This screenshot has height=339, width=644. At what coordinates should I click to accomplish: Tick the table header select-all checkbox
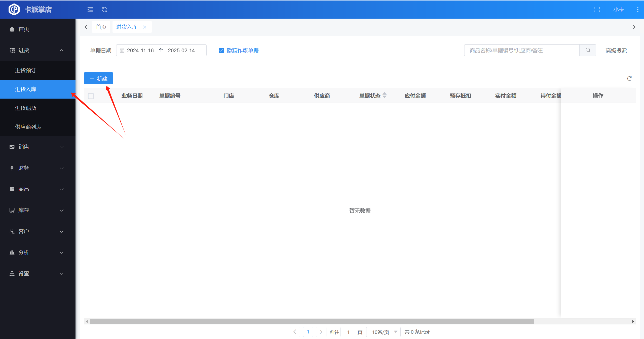(91, 96)
